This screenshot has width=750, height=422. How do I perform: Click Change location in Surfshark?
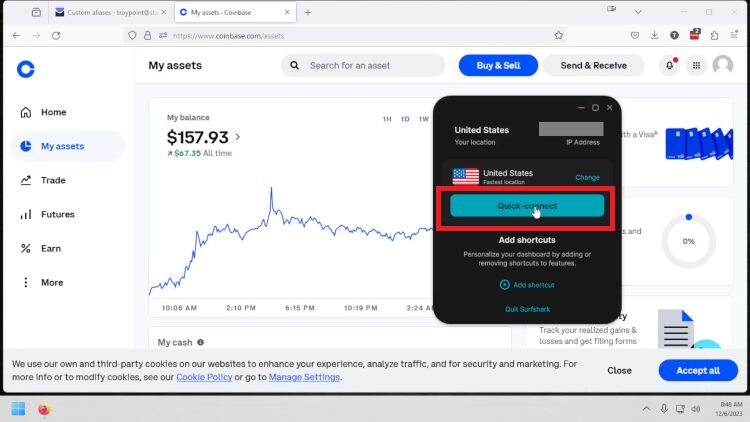tap(587, 177)
